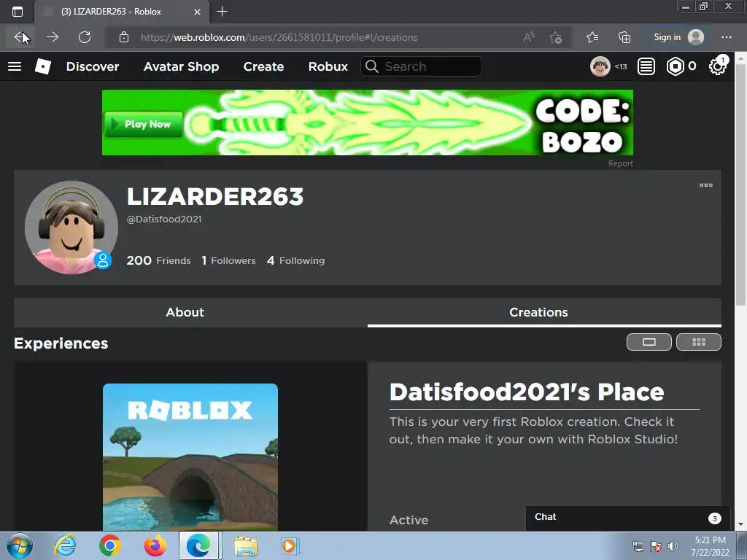Open a new browser tab
The width and height of the screenshot is (747, 560).
(x=222, y=12)
